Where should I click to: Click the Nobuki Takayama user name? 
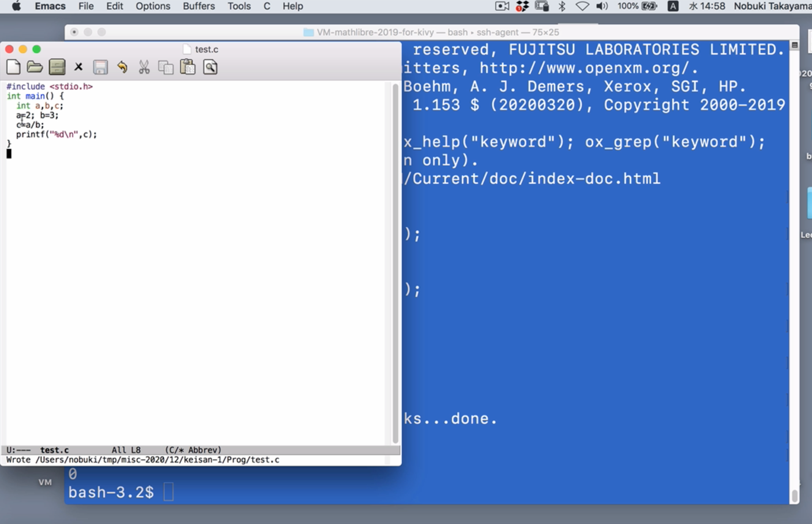click(772, 6)
